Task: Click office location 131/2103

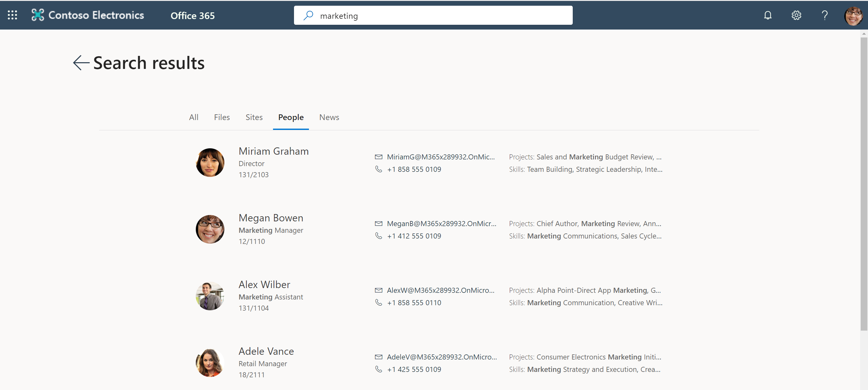Action: point(254,175)
